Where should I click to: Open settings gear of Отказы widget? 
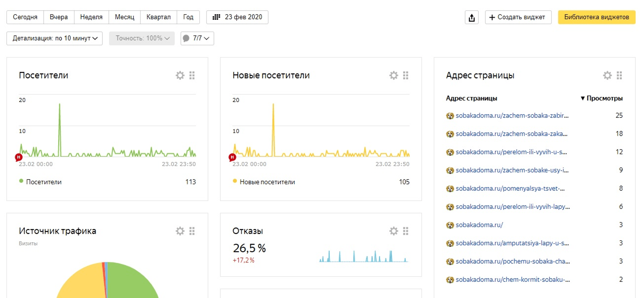pyautogui.click(x=394, y=231)
